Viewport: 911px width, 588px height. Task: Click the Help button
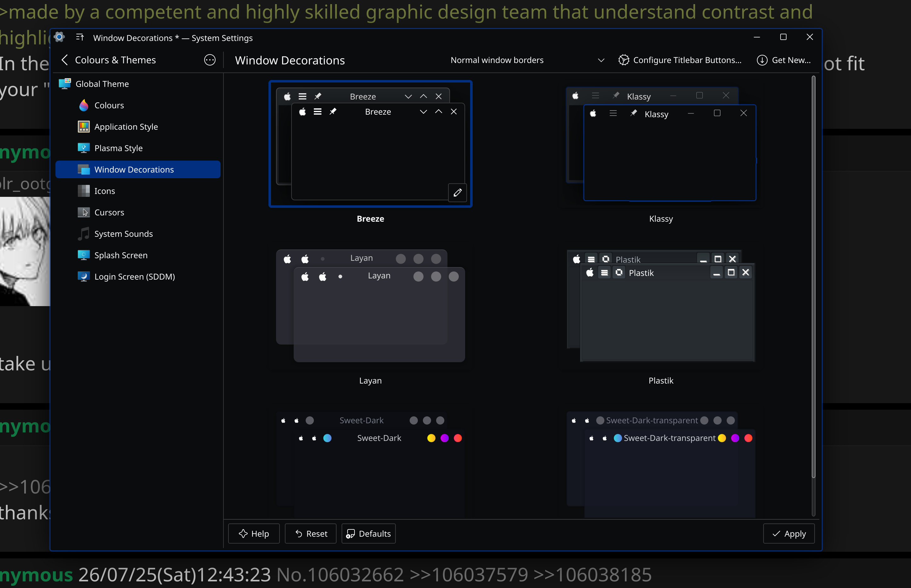pyautogui.click(x=254, y=534)
